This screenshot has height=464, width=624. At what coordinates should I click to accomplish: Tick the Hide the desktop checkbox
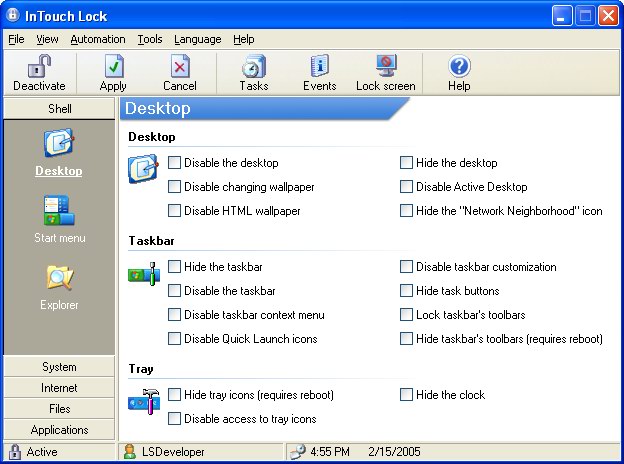pos(406,163)
